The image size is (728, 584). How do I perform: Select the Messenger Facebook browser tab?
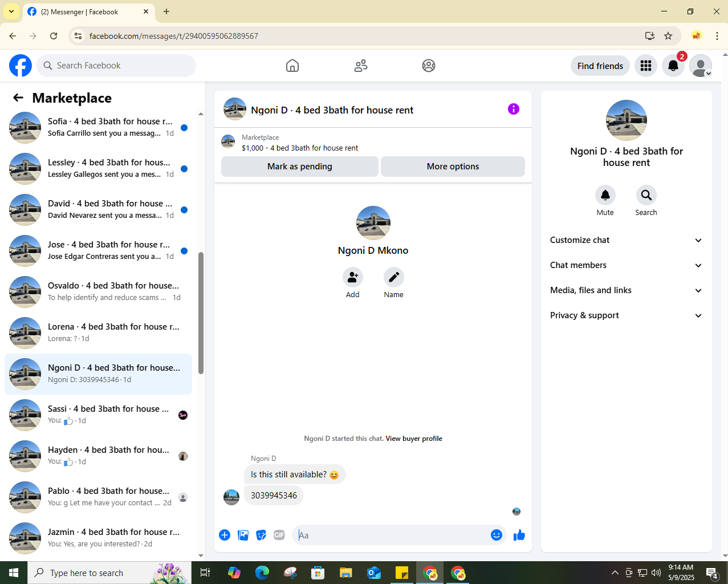[88, 12]
